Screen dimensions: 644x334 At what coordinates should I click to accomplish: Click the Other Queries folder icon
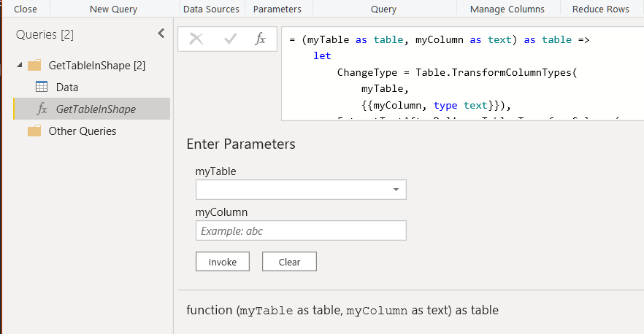pyautogui.click(x=34, y=131)
